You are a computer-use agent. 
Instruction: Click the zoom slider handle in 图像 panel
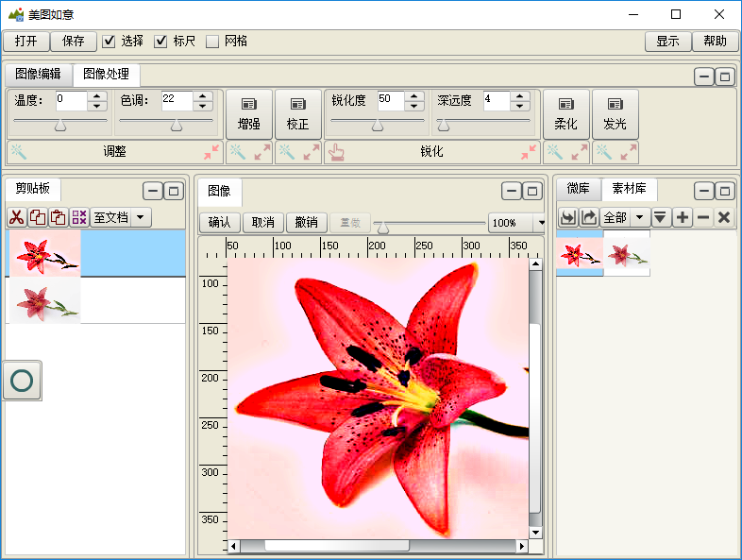[x=383, y=229]
